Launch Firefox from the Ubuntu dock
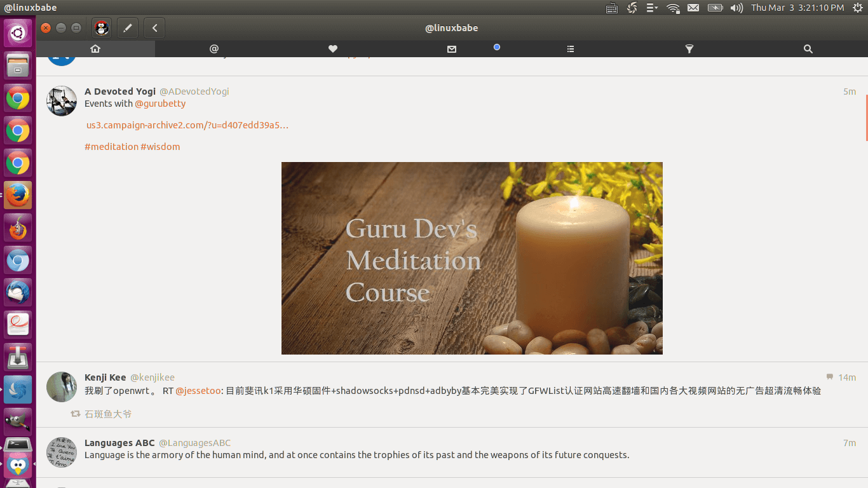Viewport: 868px width, 488px height. (x=18, y=195)
